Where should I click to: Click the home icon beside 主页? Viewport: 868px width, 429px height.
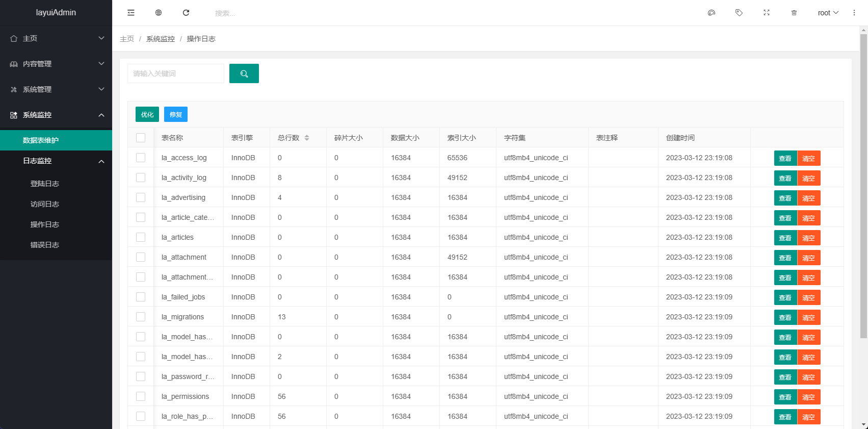pos(14,38)
